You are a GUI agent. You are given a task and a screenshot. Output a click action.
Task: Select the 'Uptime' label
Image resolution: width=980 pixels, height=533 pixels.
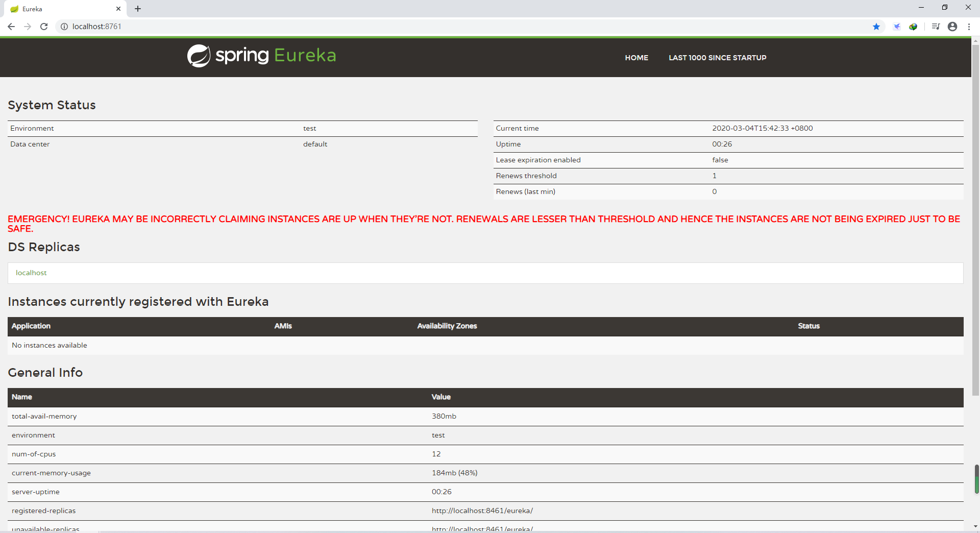pos(508,144)
